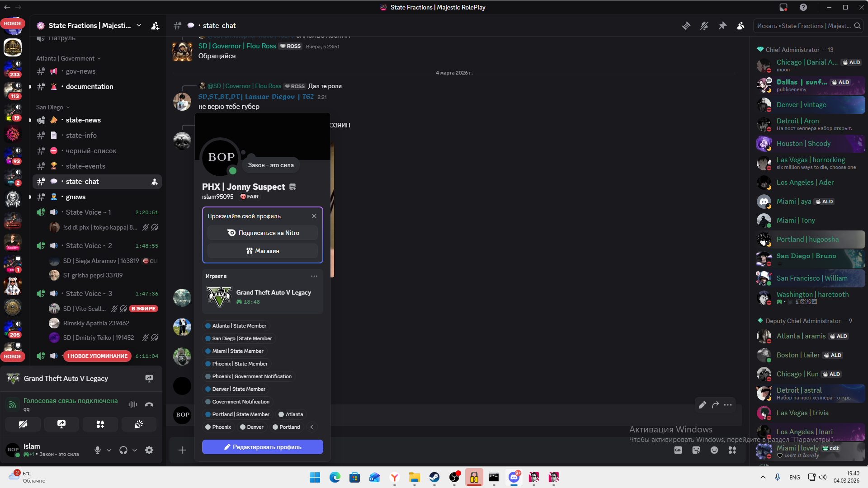Open emoji picker in message bar

coord(714,450)
